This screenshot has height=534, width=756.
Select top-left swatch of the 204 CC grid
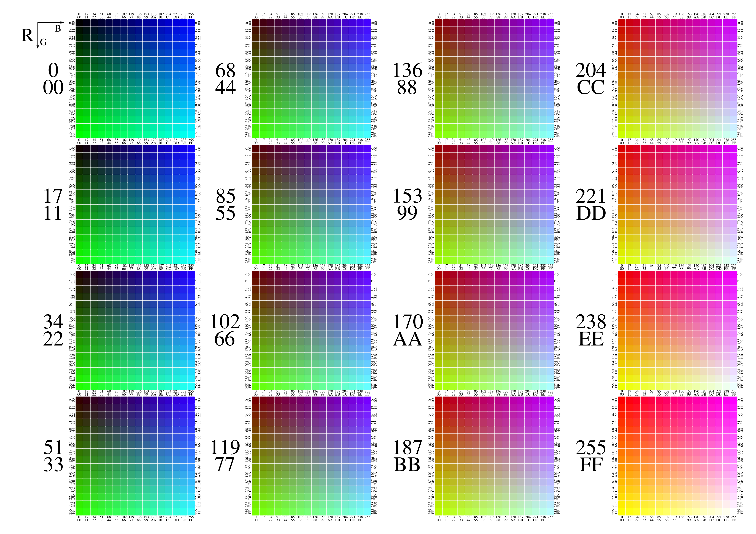pos(622,23)
